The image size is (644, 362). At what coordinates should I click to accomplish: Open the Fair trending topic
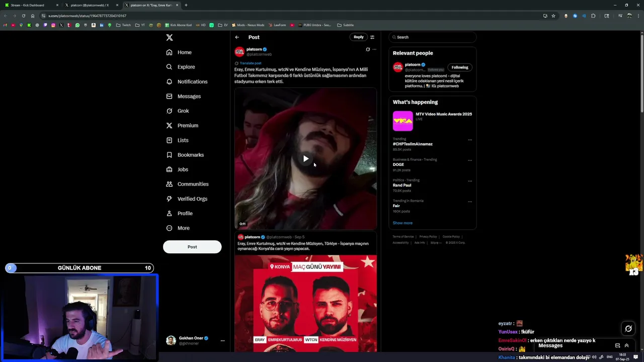point(396,206)
